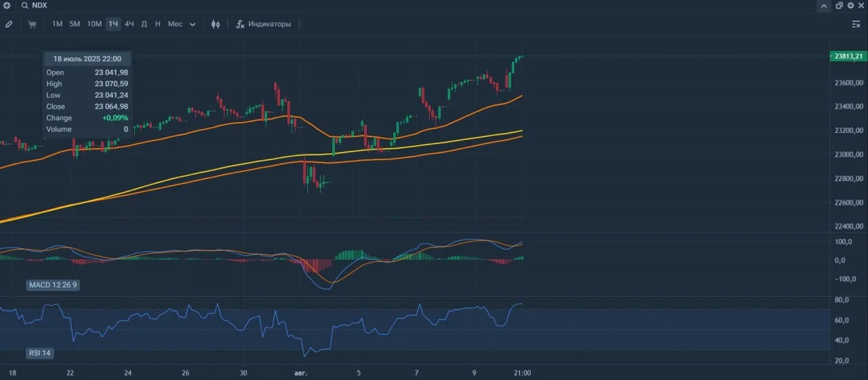This screenshot has height=380, width=868.
Task: Click the RSI 14 indicator label
Action: 39,353
